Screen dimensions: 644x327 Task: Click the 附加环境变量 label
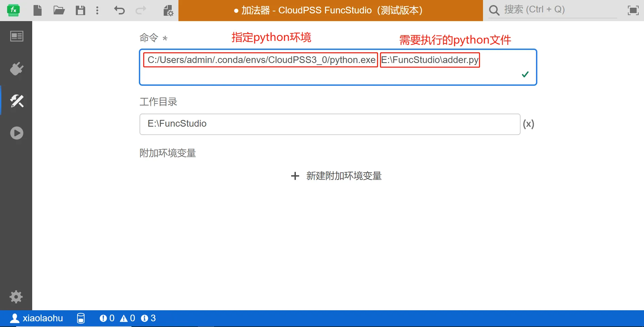click(x=168, y=153)
